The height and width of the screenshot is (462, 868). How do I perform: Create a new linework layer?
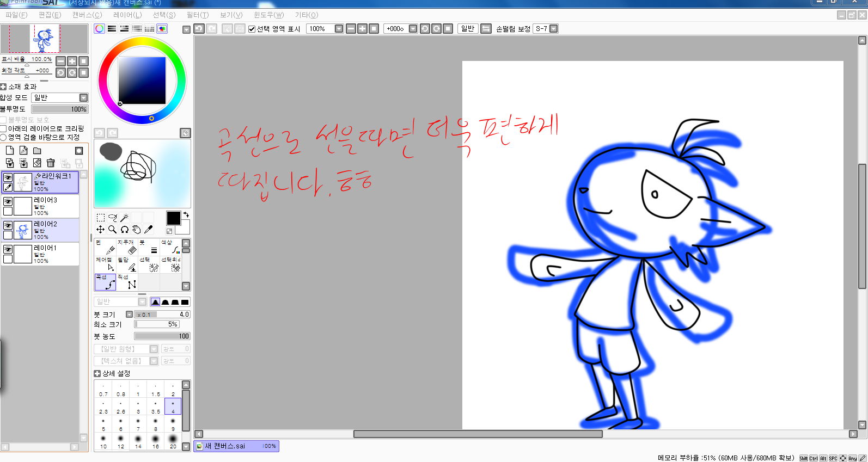pyautogui.click(x=23, y=151)
